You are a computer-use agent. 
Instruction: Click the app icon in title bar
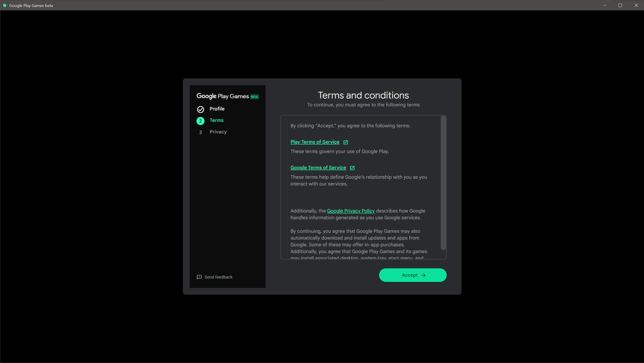pyautogui.click(x=5, y=5)
